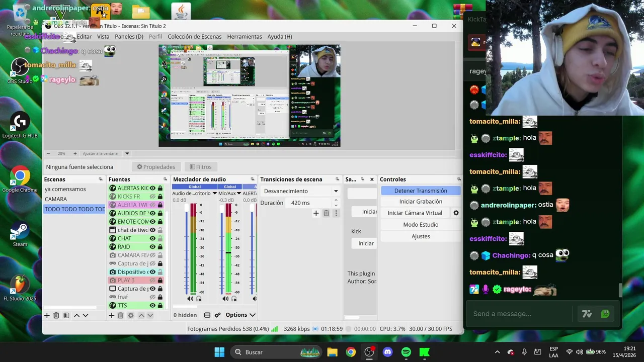The height and width of the screenshot is (362, 644).
Task: Close the Sa... dock panel
Action: tap(372, 179)
